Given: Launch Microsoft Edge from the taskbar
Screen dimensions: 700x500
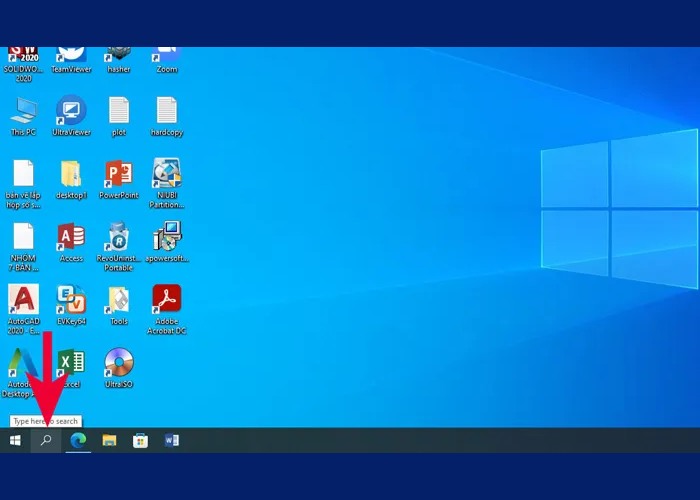Looking at the screenshot, I should pyautogui.click(x=78, y=440).
